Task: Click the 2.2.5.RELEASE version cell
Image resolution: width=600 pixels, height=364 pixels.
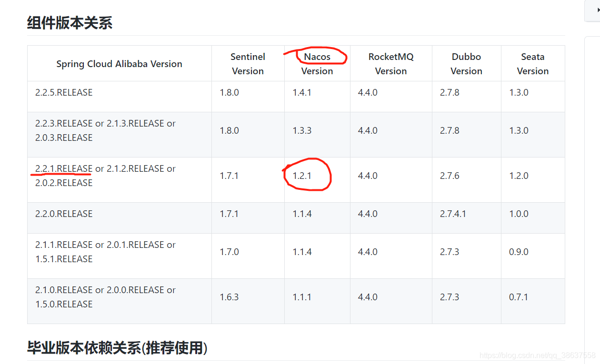Action: (x=120, y=97)
